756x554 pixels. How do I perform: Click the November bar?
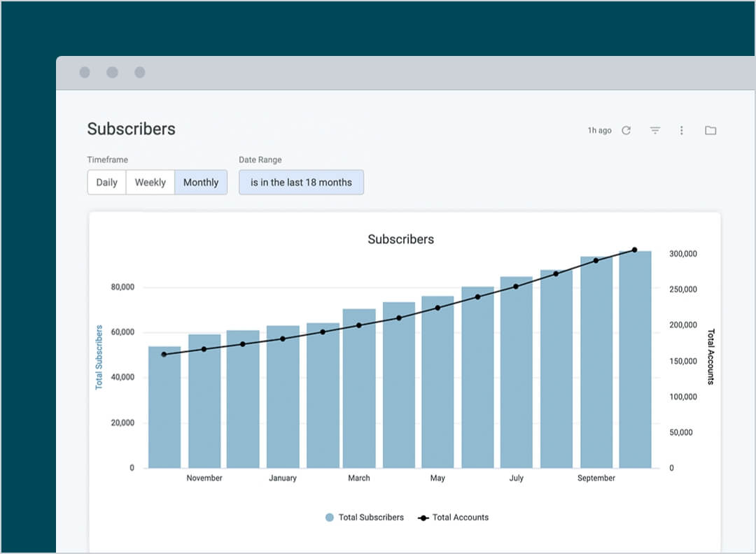204,401
